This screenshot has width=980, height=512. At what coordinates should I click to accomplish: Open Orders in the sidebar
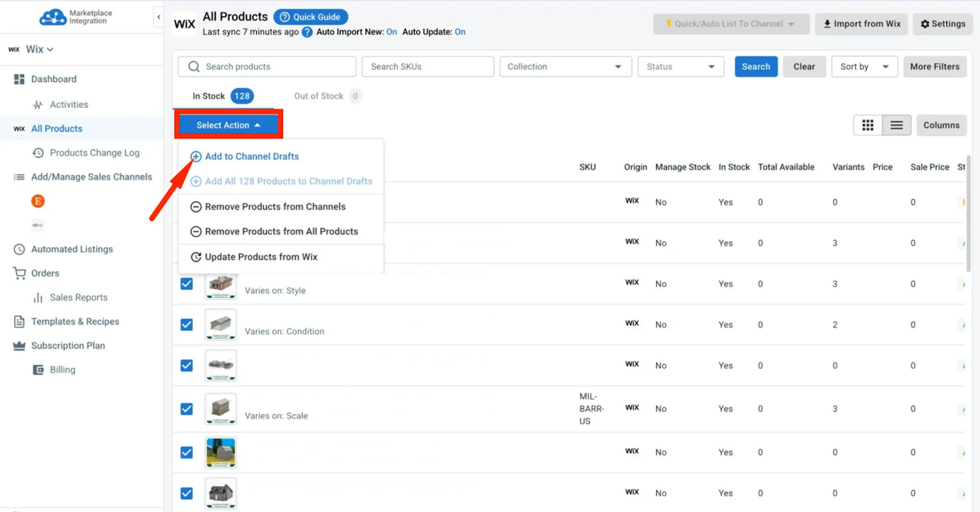click(45, 273)
